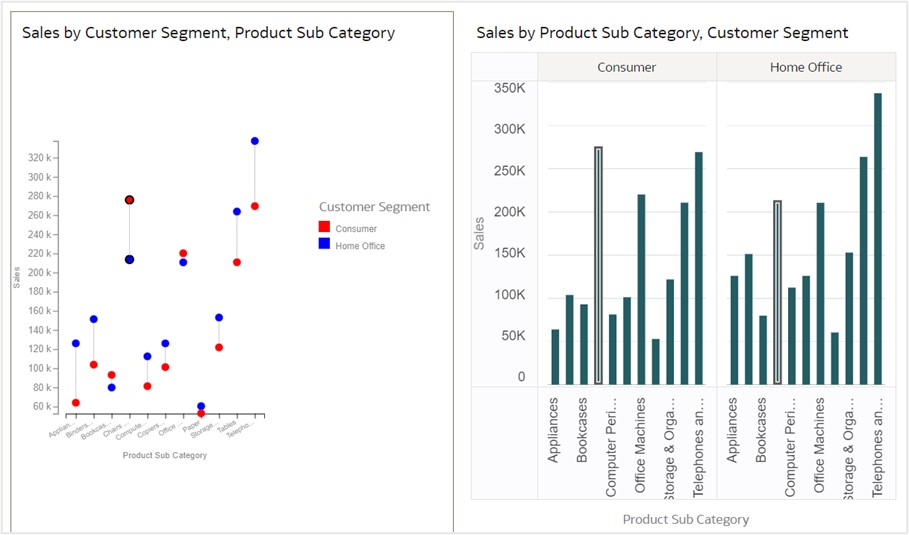
Task: Click the "Appliances" axis label in the Consumer panel
Action: coord(555,430)
